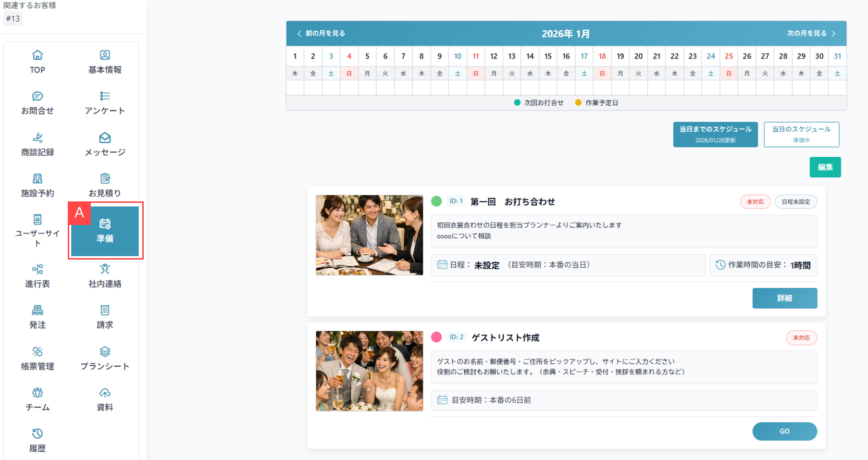
Task: Open the 進行表 flow icon
Action: click(37, 269)
